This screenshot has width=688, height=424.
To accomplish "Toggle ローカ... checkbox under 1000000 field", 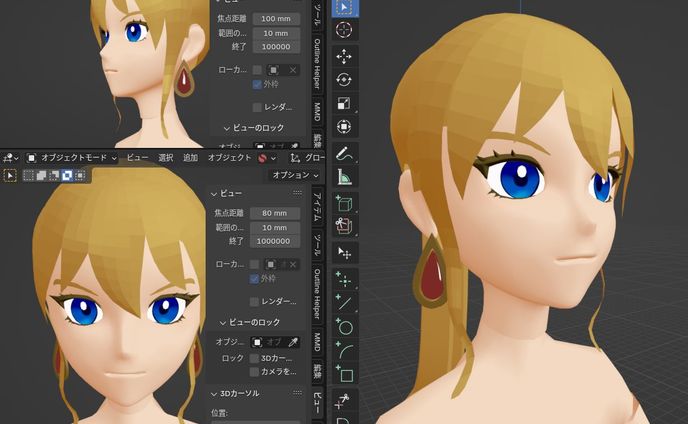I will pos(254,264).
